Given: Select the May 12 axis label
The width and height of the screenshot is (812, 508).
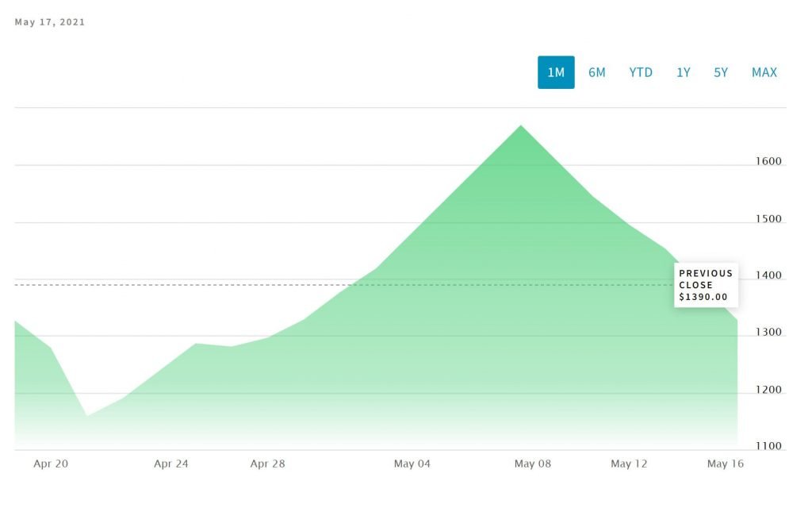Looking at the screenshot, I should click(x=629, y=464).
